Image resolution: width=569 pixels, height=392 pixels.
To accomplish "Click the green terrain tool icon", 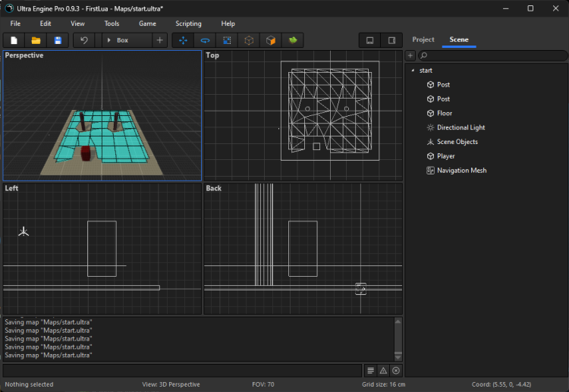I will [x=292, y=40].
